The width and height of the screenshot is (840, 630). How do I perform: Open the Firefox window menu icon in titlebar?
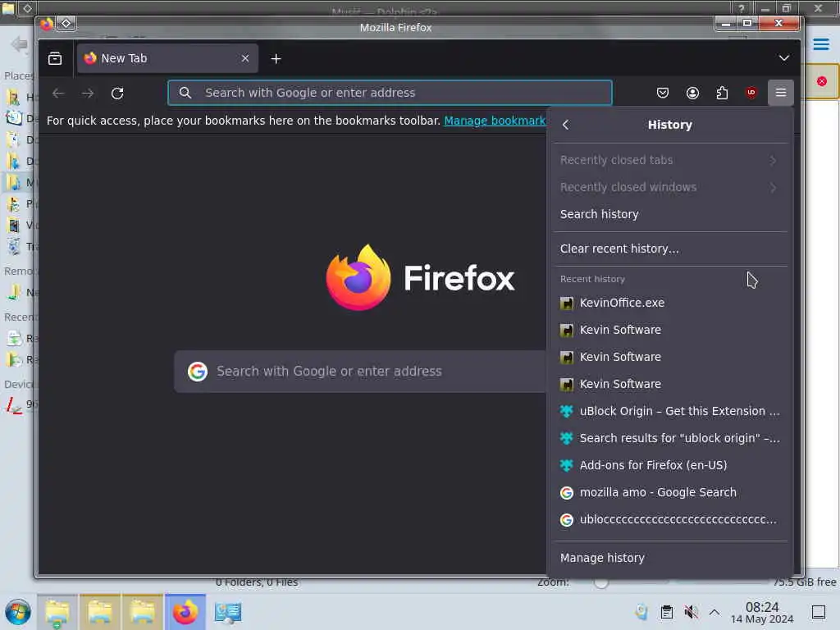(47, 24)
